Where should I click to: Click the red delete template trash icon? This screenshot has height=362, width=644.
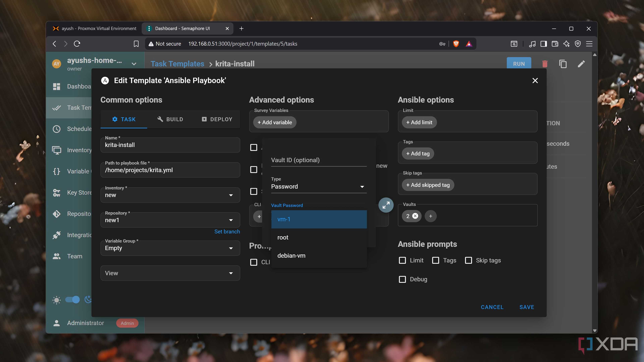pyautogui.click(x=545, y=64)
